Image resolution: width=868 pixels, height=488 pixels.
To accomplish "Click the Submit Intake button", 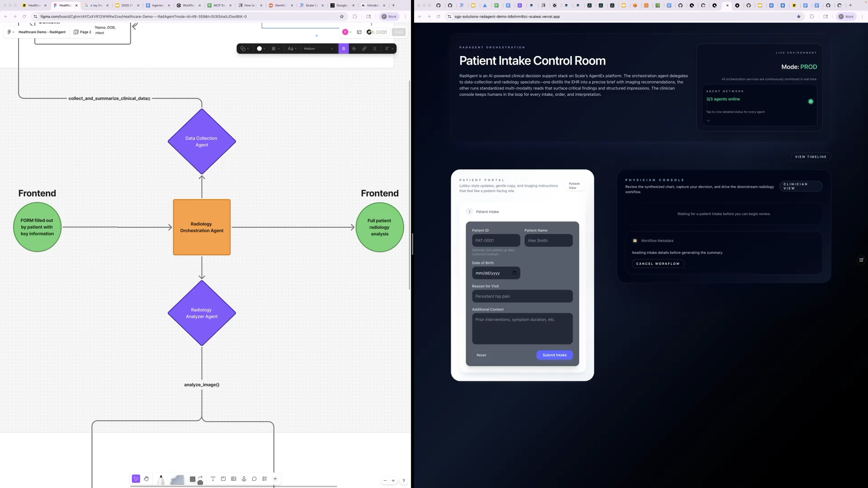I will pos(554,355).
